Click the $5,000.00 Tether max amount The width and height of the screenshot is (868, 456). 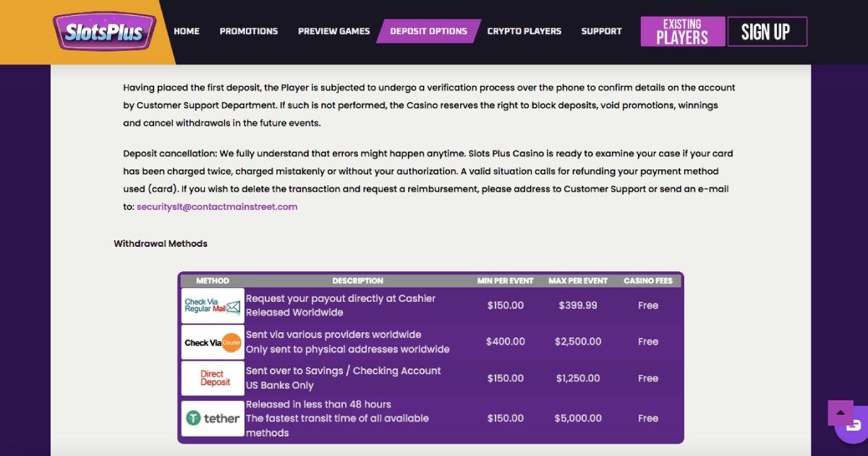578,418
